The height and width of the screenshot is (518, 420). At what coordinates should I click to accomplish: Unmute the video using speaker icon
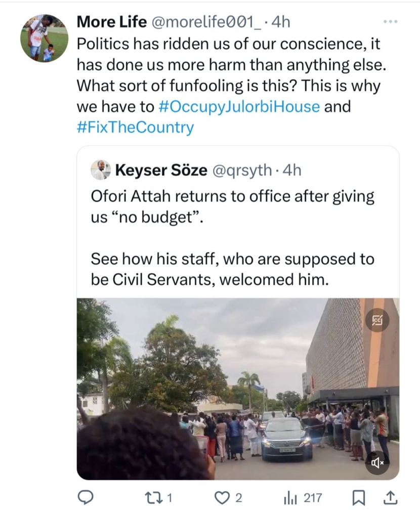click(x=377, y=463)
